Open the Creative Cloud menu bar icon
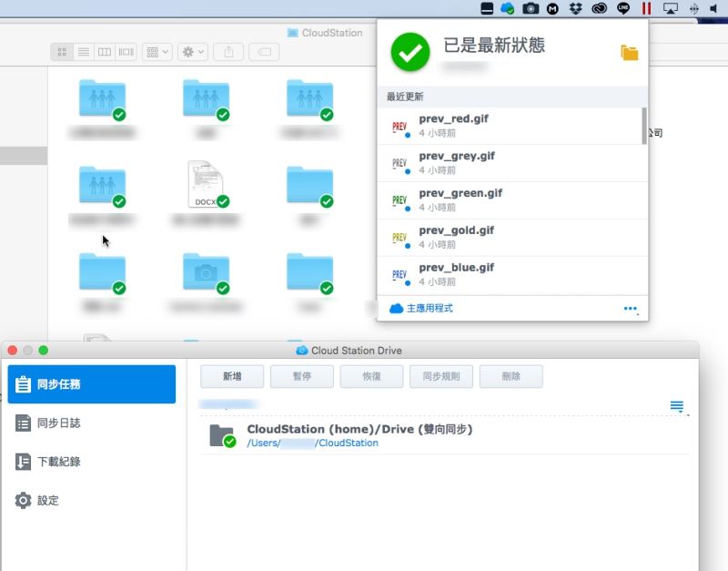This screenshot has height=571, width=728. point(600,8)
